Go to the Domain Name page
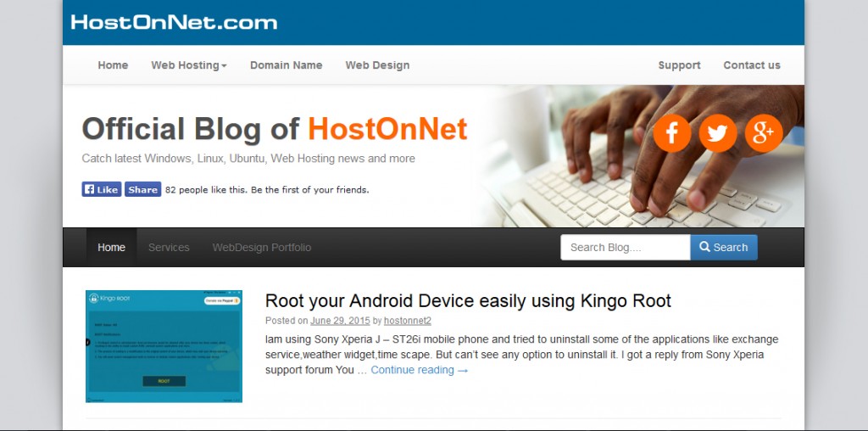 tap(286, 64)
